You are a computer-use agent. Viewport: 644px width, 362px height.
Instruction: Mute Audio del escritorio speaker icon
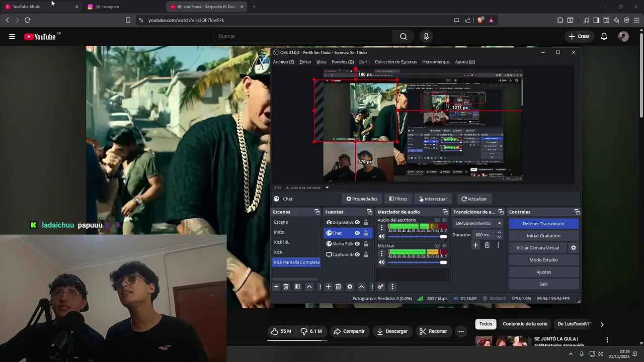381,236
